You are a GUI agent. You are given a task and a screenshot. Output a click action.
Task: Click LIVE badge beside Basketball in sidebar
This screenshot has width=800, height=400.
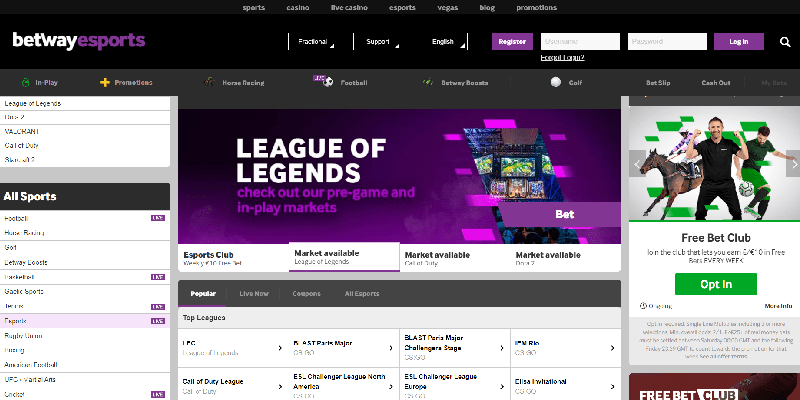pos(158,277)
